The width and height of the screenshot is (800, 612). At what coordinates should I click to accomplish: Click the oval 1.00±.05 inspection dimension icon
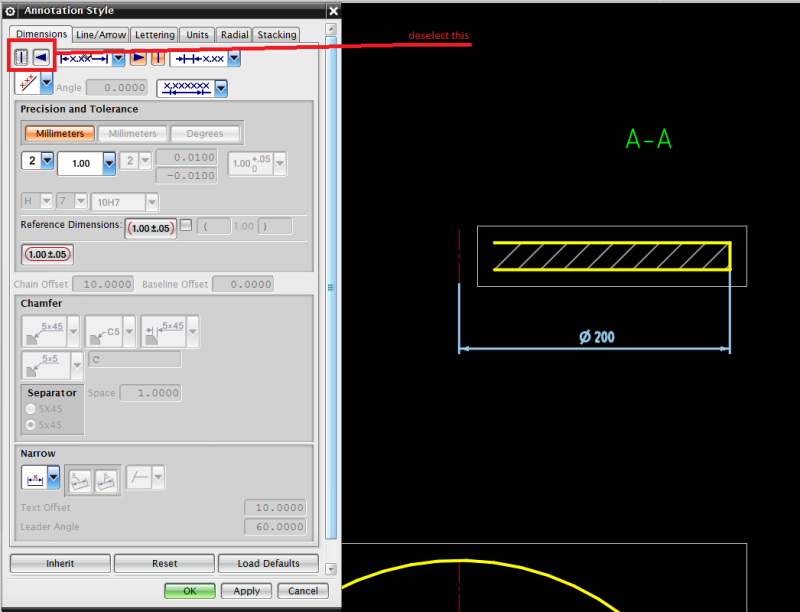click(47, 254)
